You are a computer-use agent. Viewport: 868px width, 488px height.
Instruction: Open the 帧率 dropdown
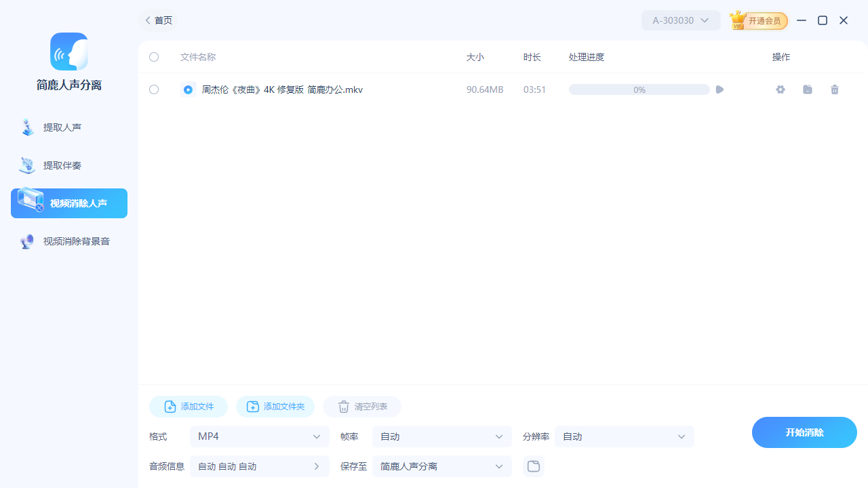pos(441,436)
